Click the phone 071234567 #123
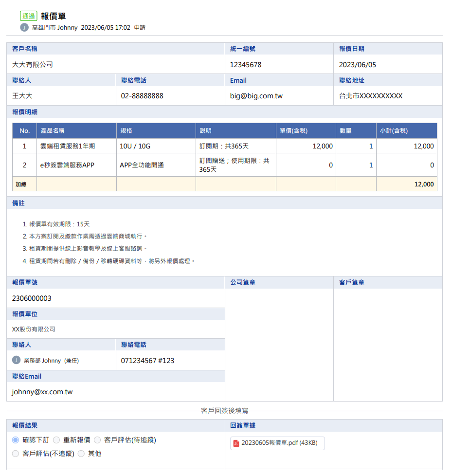This screenshot has width=452, height=476. pos(147,361)
